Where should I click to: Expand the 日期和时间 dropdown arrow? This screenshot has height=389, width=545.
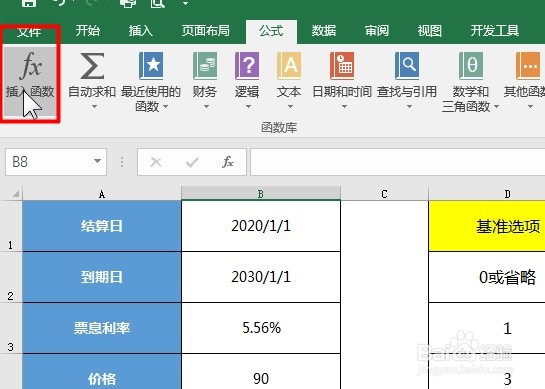344,107
